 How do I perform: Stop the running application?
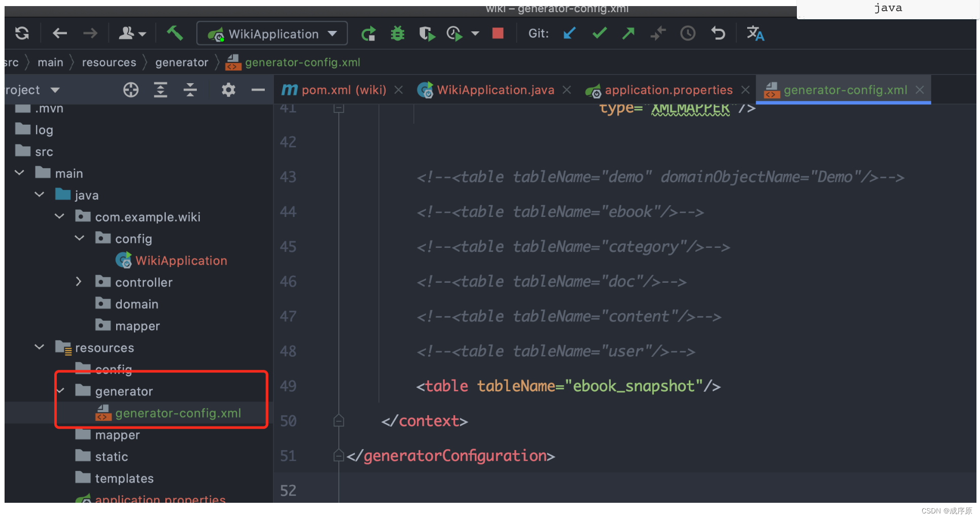[497, 33]
